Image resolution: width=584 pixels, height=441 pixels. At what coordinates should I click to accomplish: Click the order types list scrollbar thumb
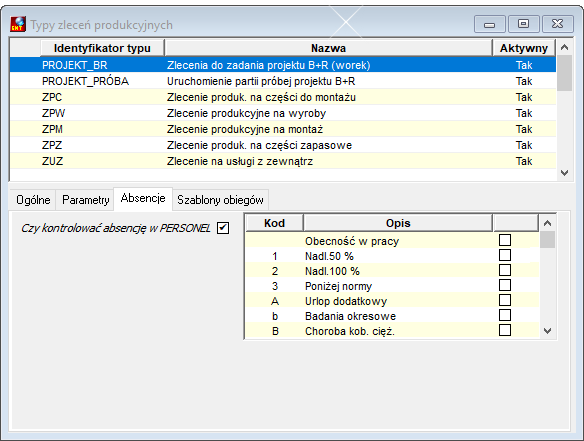click(564, 73)
